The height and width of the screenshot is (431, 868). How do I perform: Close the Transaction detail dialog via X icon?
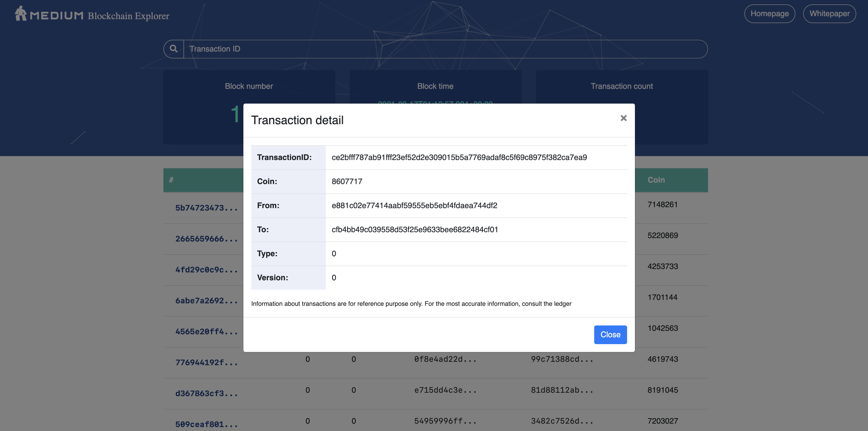pyautogui.click(x=623, y=118)
